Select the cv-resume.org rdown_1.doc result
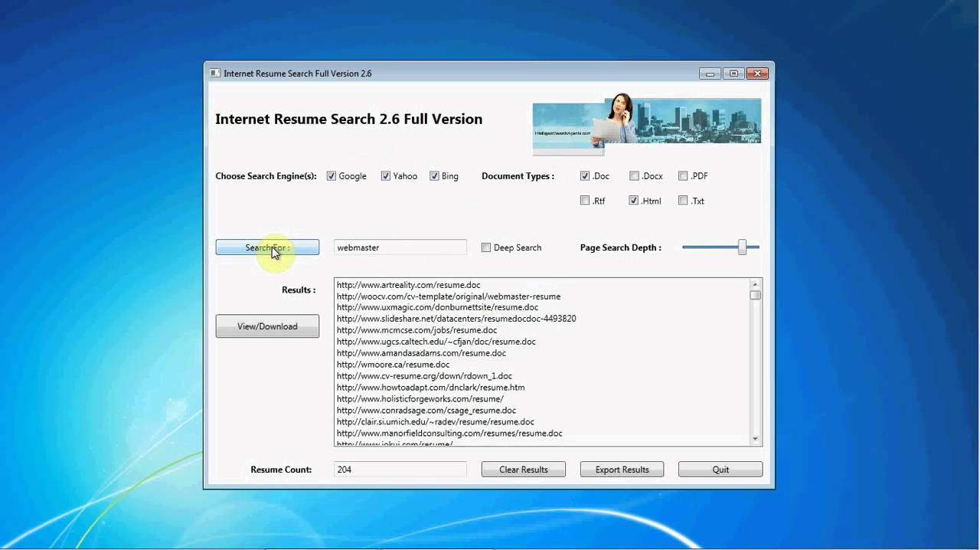 424,376
